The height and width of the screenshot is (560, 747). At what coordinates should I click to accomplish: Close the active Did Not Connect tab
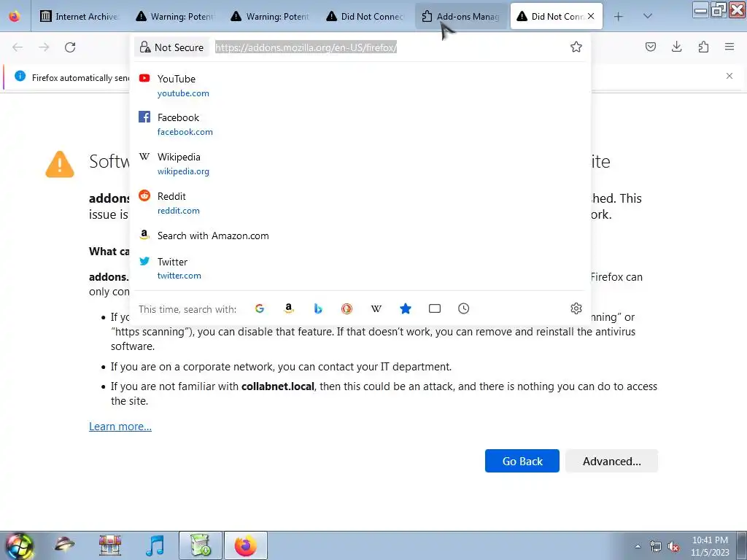(591, 16)
